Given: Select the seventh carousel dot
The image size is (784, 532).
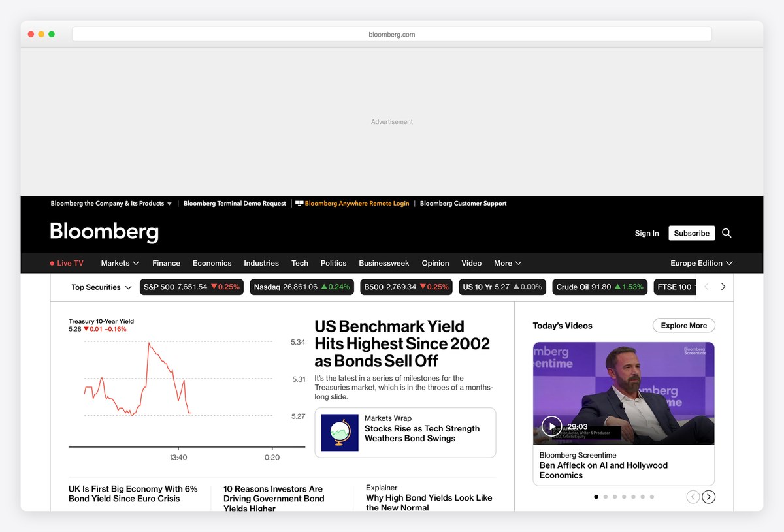Looking at the screenshot, I should click(652, 497).
